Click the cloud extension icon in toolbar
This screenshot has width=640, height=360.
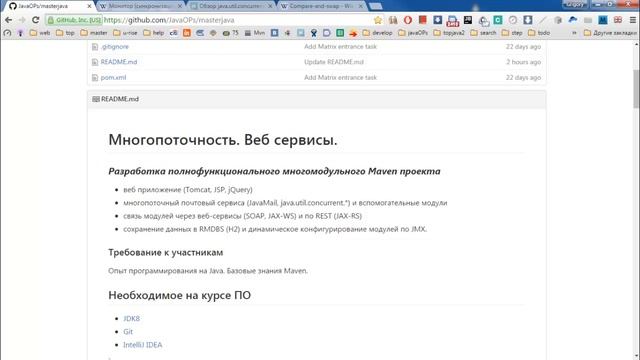[x=573, y=20]
